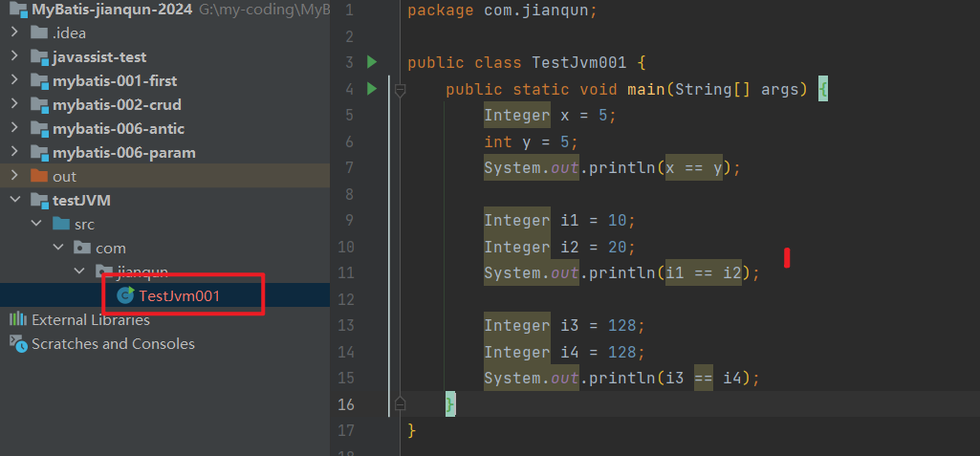Select the .idea folder row
The image size is (980, 456).
tap(165, 33)
